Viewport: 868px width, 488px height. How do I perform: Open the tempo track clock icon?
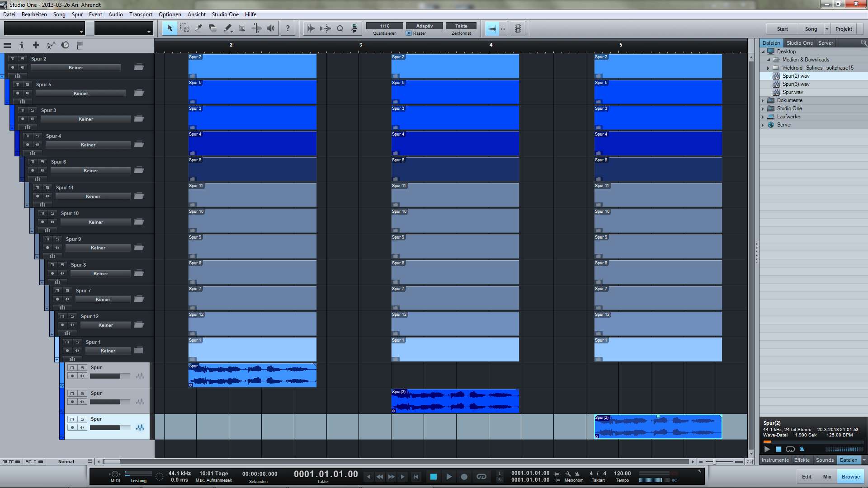[65, 45]
